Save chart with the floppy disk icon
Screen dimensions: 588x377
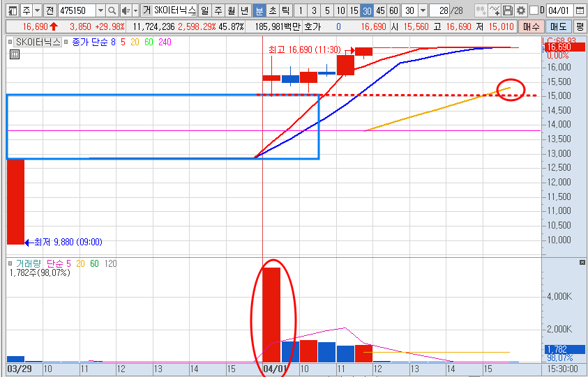point(507,10)
